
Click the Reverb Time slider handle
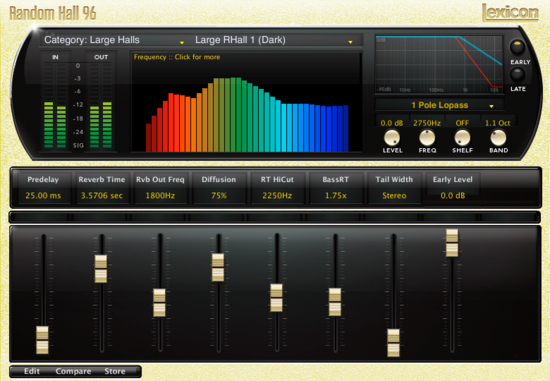101,269
